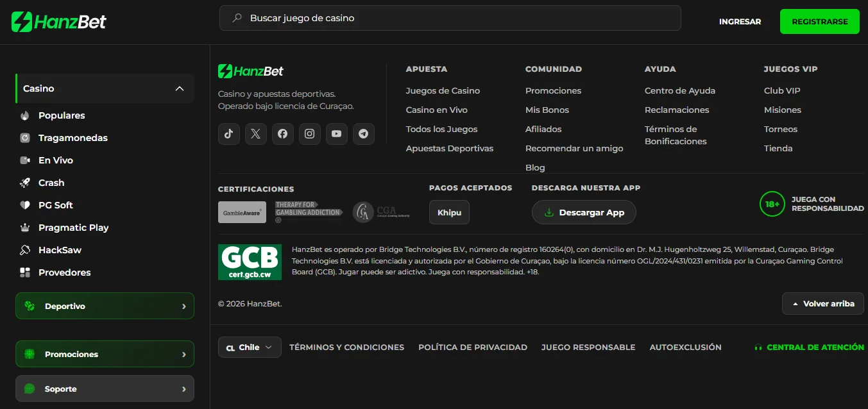The height and width of the screenshot is (409, 868).
Task: Open Recomendar un amigo link
Action: (574, 149)
